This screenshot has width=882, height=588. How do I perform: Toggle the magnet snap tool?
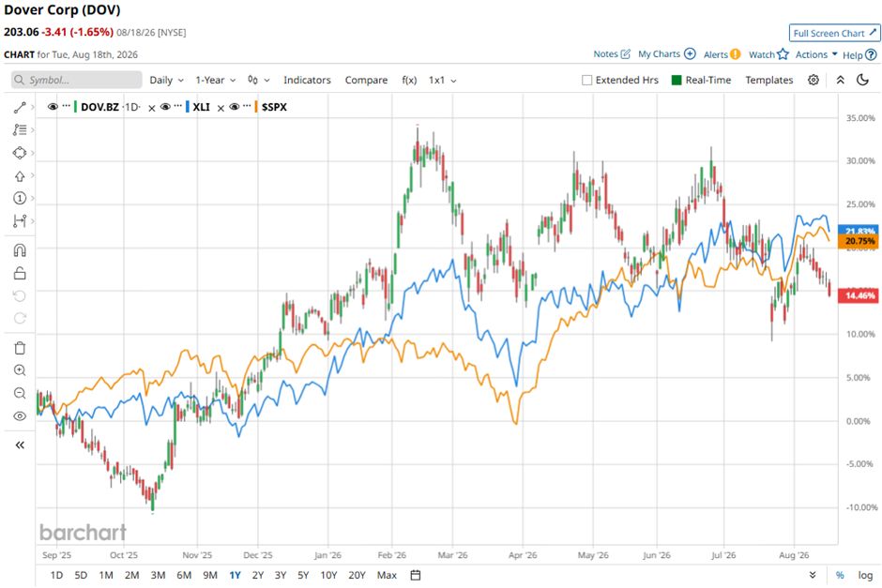coord(20,250)
